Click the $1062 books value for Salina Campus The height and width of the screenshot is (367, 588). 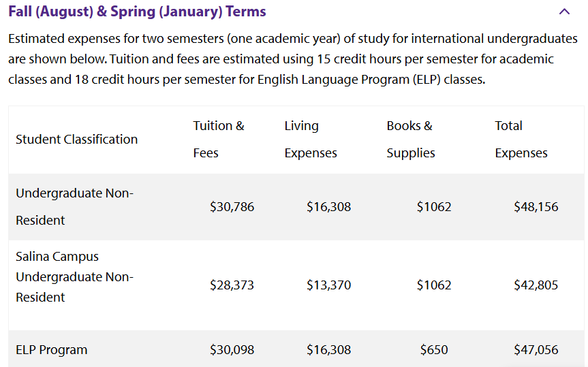click(434, 285)
